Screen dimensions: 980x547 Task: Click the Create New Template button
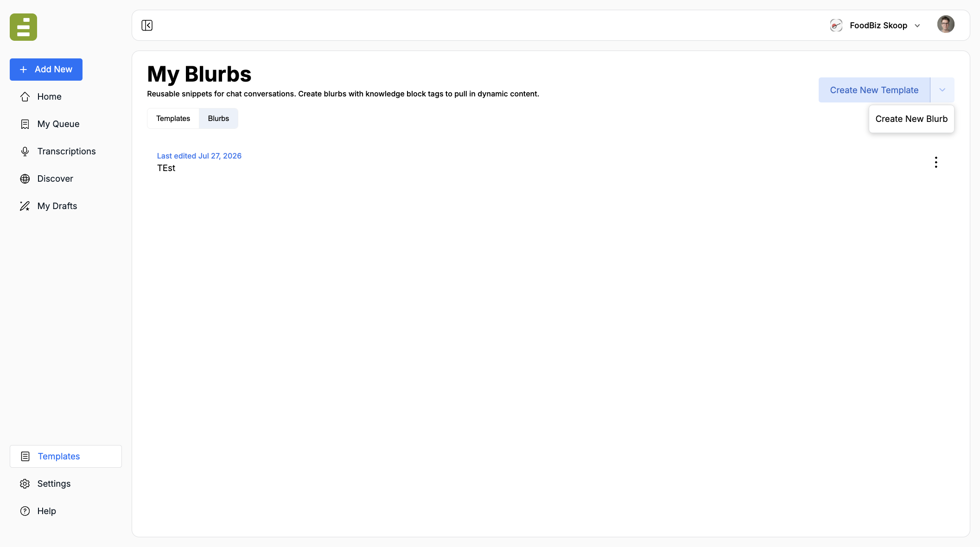coord(874,90)
